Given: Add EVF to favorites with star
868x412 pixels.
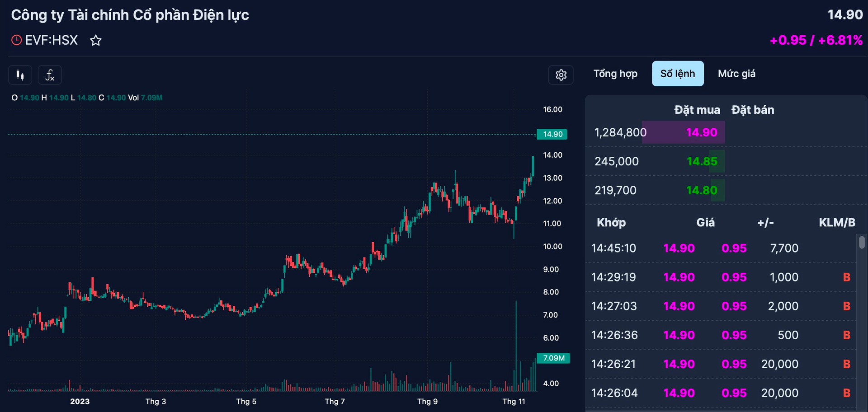Looking at the screenshot, I should (x=96, y=41).
